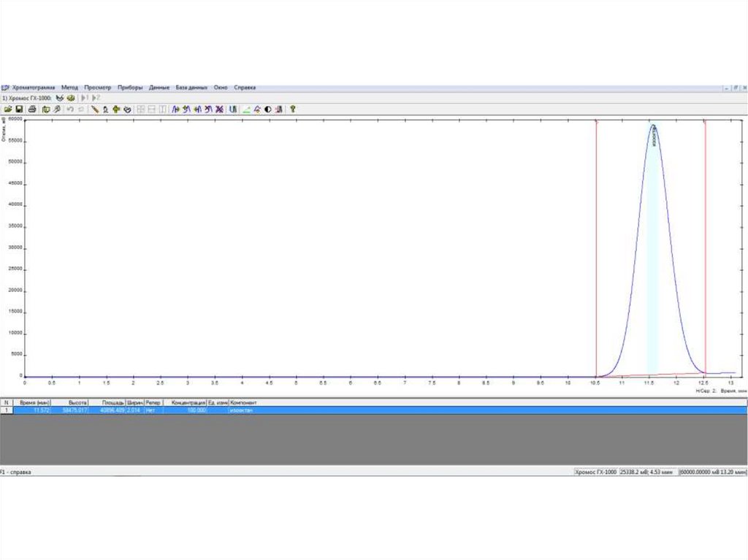Viewport: 748px width, 560px height.
Task: Click the left red peak boundary marker
Action: click(x=597, y=248)
